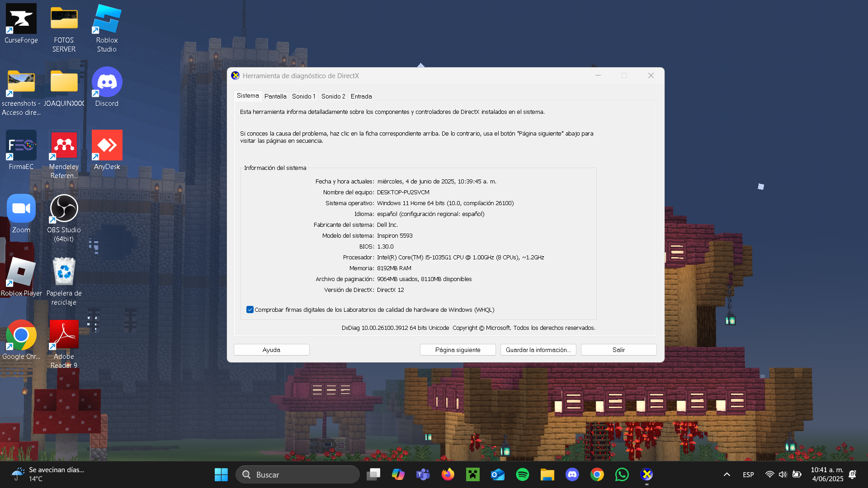Image resolution: width=868 pixels, height=488 pixels.
Task: Open the FirmaEC desktop shortcut
Action: coord(21,145)
